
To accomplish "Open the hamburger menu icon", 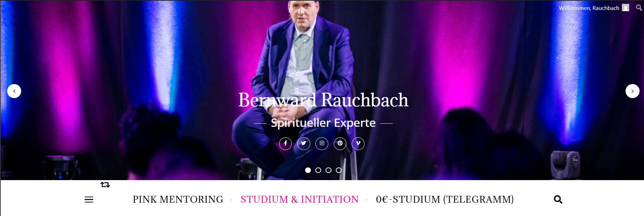I will [89, 200].
